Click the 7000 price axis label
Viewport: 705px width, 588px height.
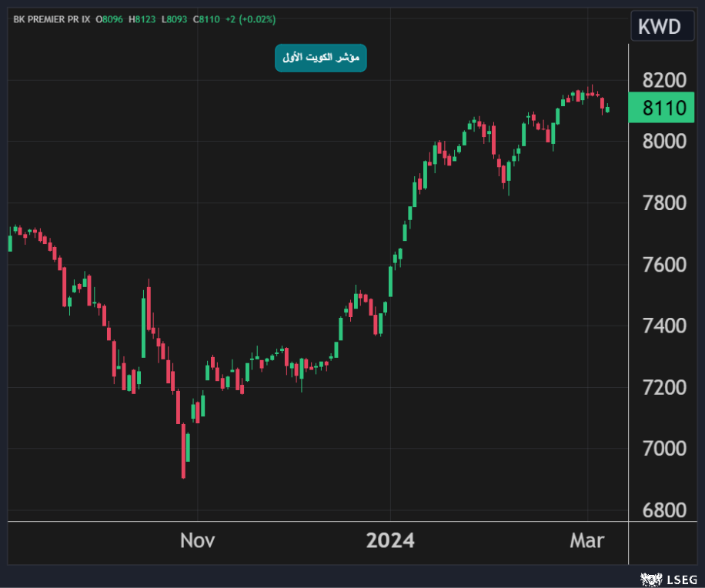pyautogui.click(x=663, y=449)
